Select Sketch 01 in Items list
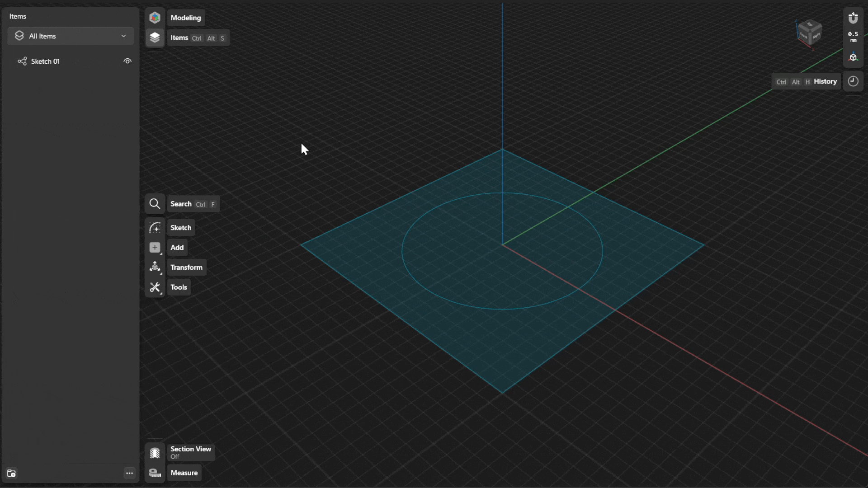The width and height of the screenshot is (868, 488). point(71,61)
